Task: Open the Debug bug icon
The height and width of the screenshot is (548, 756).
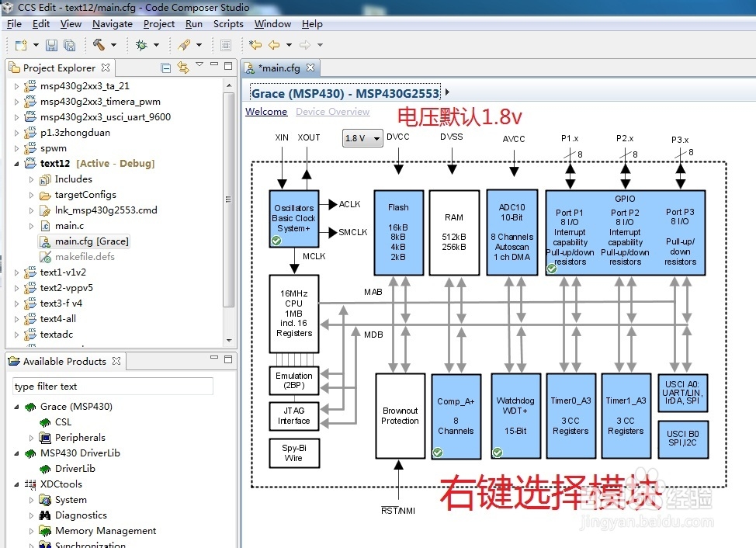Action: [141, 45]
